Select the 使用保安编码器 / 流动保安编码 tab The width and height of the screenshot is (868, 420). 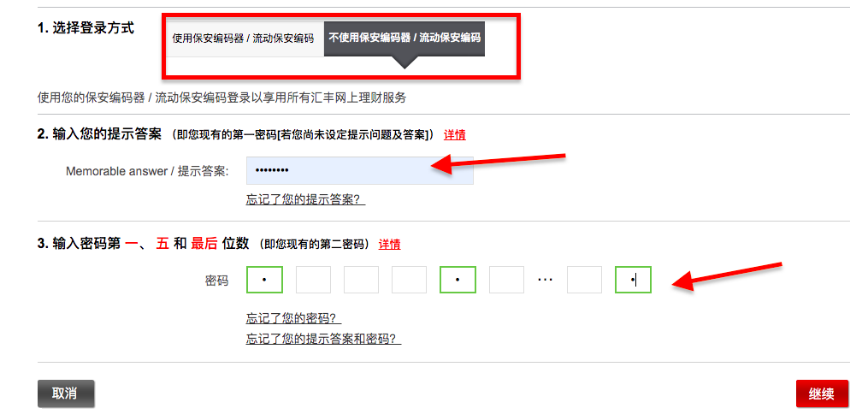[243, 38]
